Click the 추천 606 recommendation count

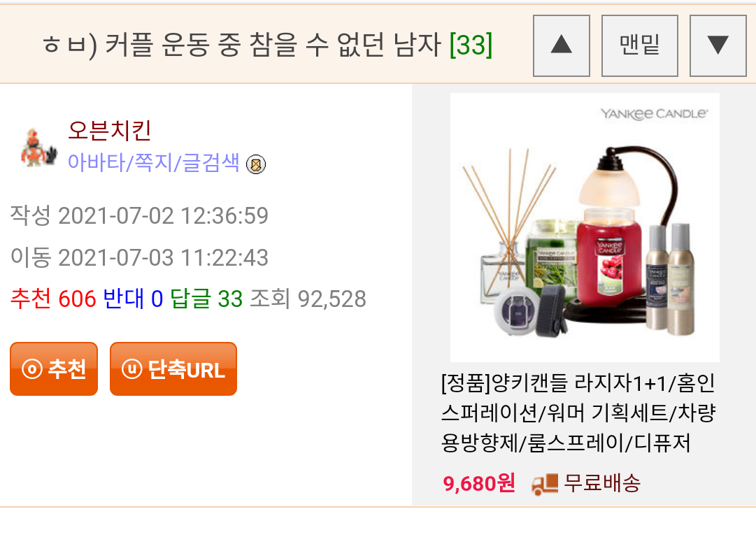point(54,299)
